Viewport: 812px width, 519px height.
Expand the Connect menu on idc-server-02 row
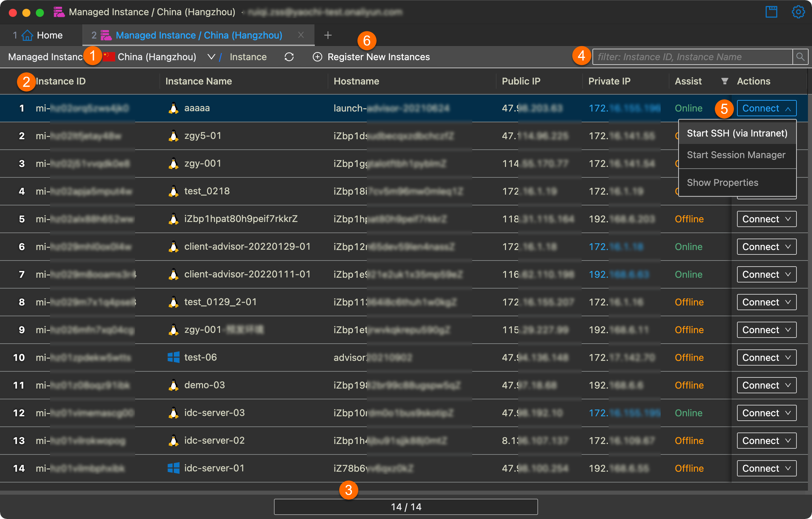click(x=766, y=440)
